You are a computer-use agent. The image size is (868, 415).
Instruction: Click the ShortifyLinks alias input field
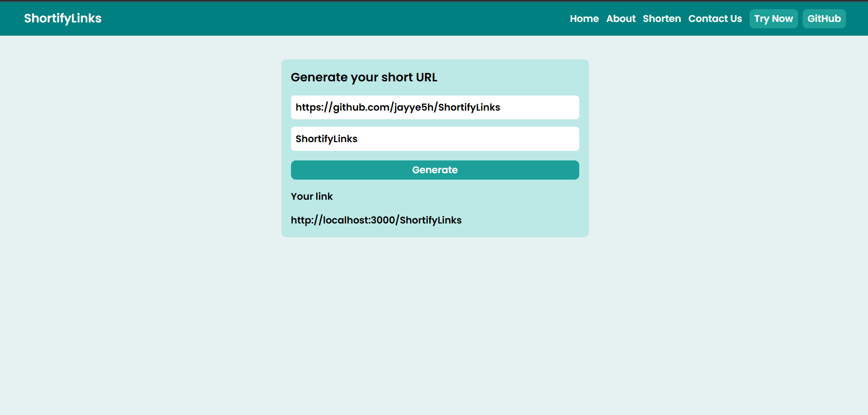[x=434, y=138]
